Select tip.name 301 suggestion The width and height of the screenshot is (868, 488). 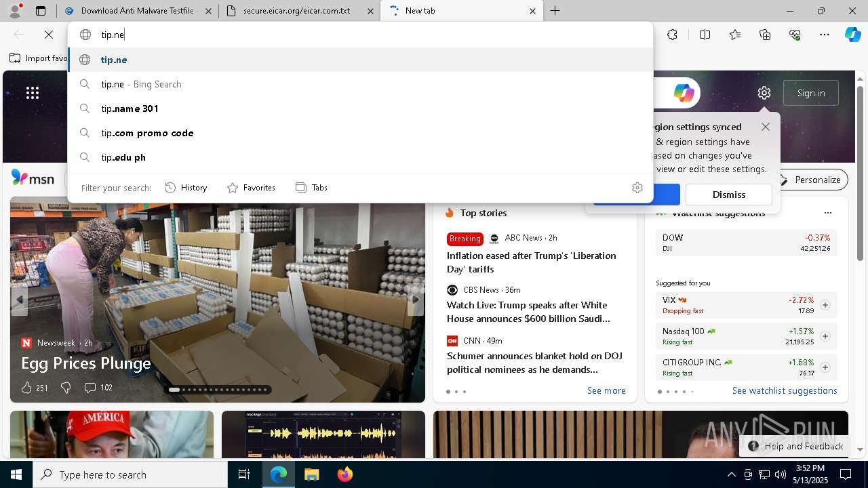tap(360, 108)
